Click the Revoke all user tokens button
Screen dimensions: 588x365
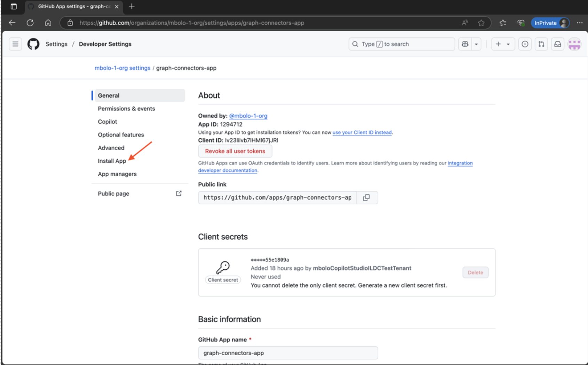[x=235, y=151]
